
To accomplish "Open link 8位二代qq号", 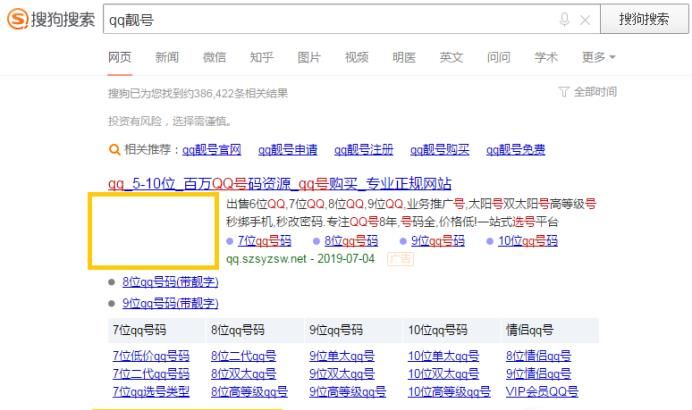I will coord(244,356).
